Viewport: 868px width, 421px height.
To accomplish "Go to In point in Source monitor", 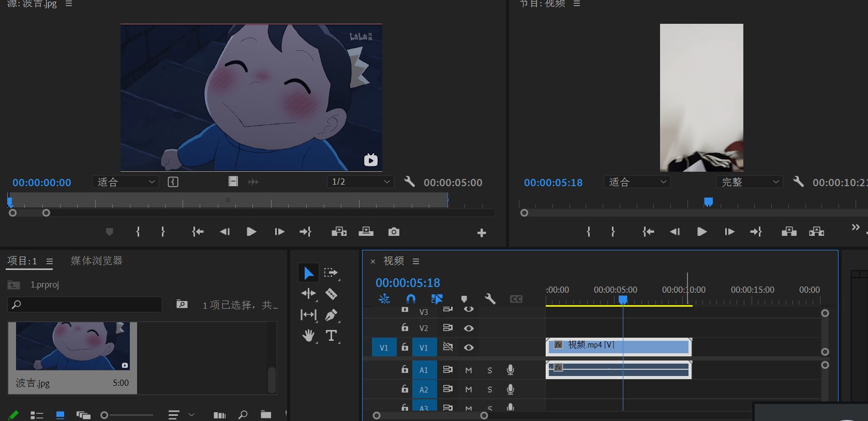I will (x=198, y=232).
